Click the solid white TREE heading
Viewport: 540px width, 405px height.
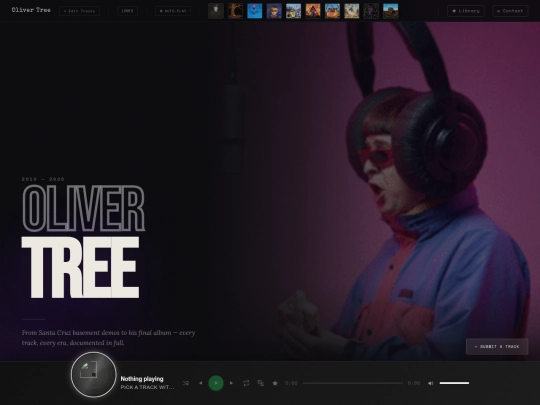click(x=81, y=267)
